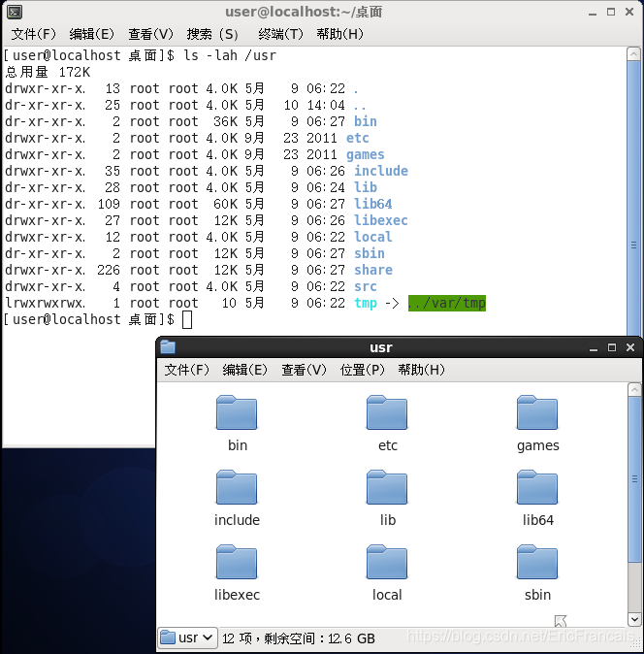Open 文件(F) menu in terminal
Viewport: 644px width, 654px height.
tap(33, 34)
